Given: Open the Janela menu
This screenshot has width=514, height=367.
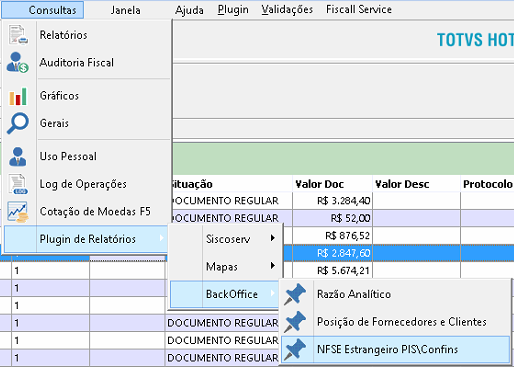Looking at the screenshot, I should tap(125, 10).
